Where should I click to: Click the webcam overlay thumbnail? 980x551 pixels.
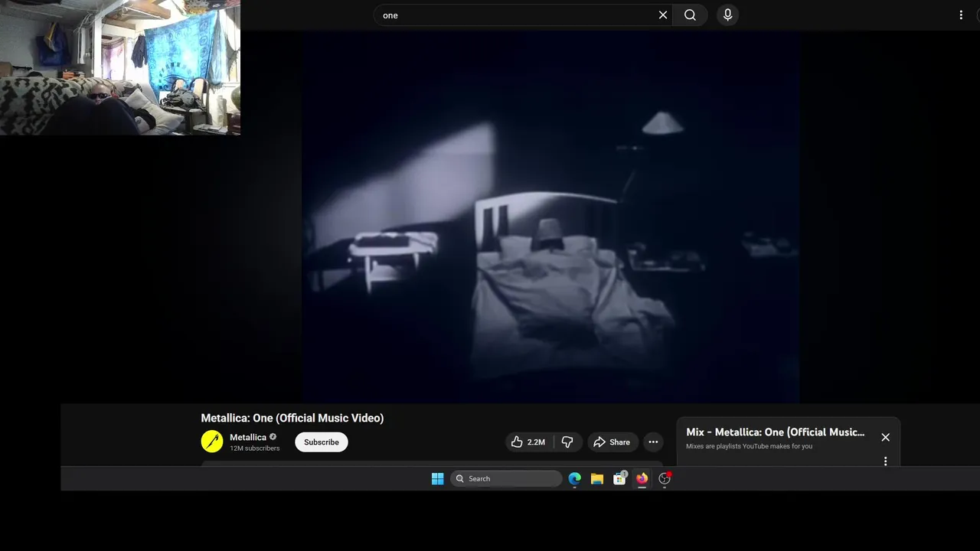[x=120, y=67]
